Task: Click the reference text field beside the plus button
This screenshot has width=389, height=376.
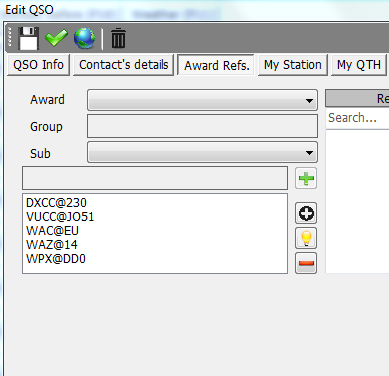Action: click(155, 178)
